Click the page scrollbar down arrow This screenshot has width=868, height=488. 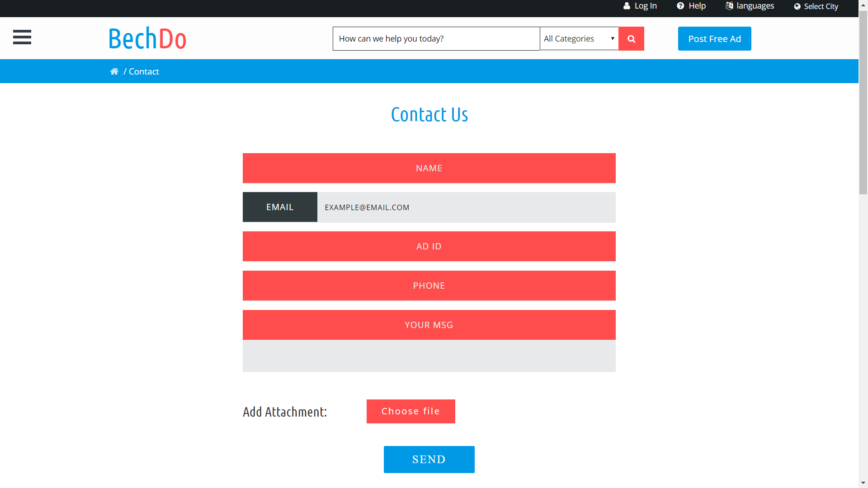tap(863, 483)
